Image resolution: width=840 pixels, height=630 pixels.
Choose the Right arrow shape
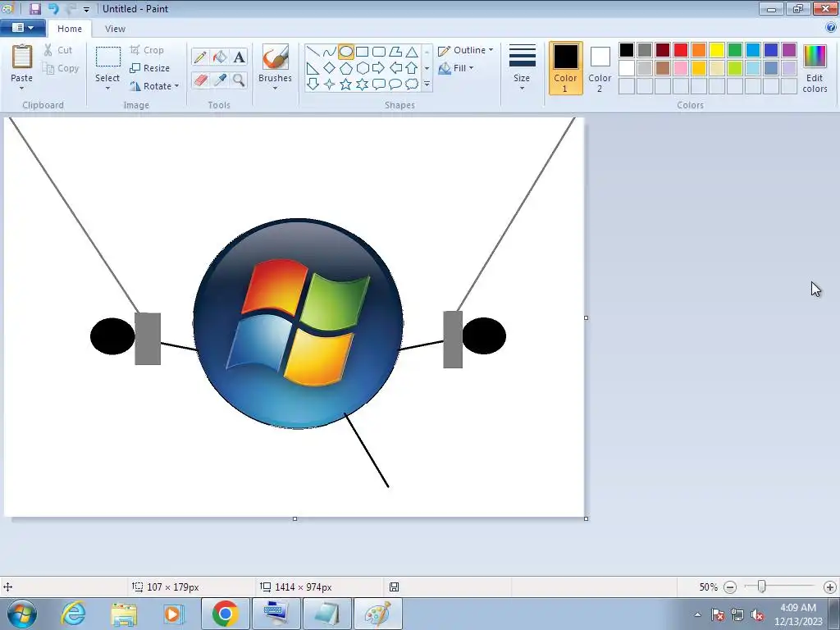tap(379, 68)
